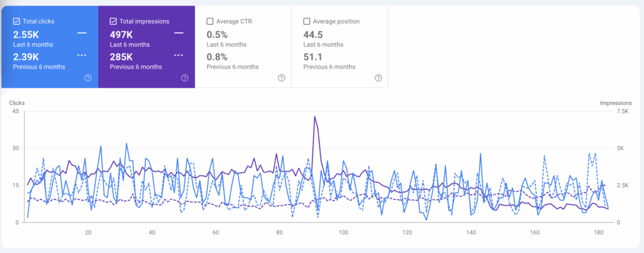Viewport: 644px width, 253px height.
Task: Open help icon in Average CTR card
Action: [x=281, y=78]
